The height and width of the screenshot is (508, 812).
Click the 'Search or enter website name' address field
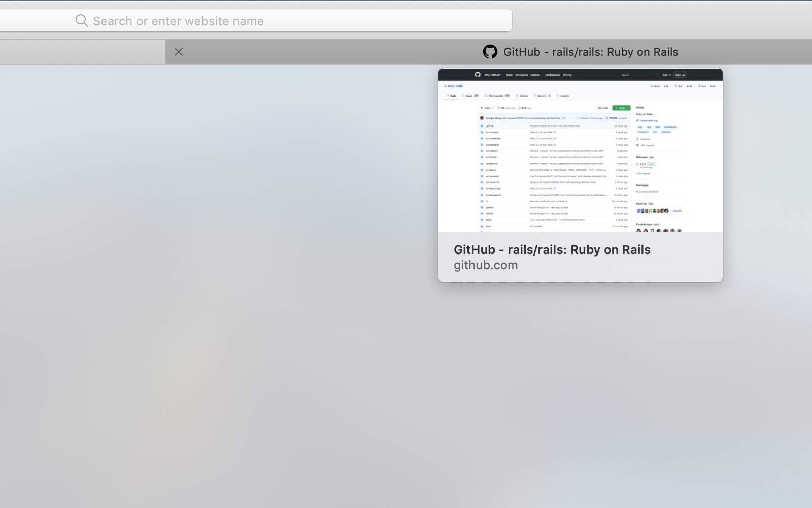[256, 21]
